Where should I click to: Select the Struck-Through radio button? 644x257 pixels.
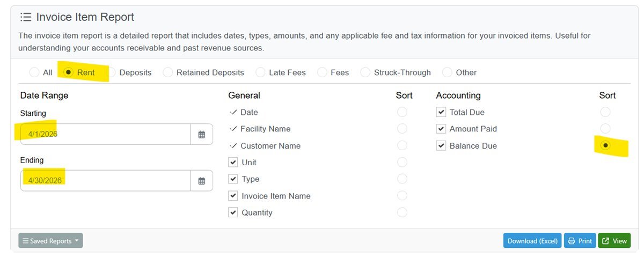tap(365, 72)
